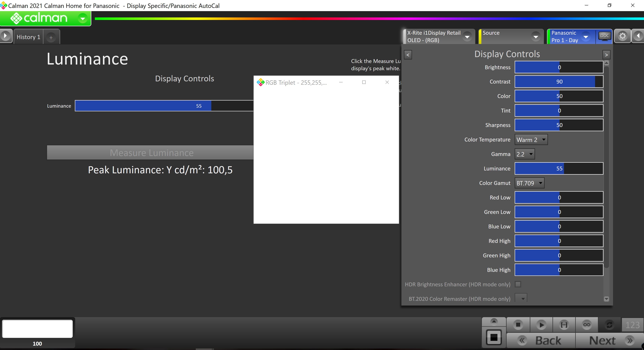The height and width of the screenshot is (350, 644).
Task: Click the Calman logo menu arrow
Action: coord(83,18)
